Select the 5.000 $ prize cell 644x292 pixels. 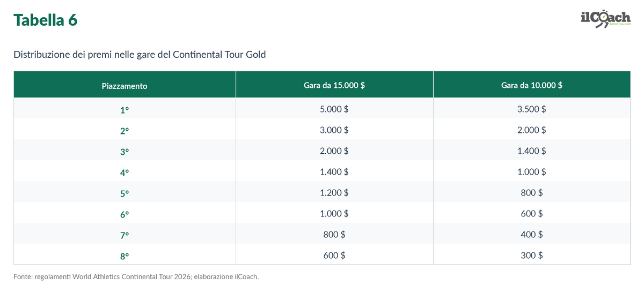(334, 109)
